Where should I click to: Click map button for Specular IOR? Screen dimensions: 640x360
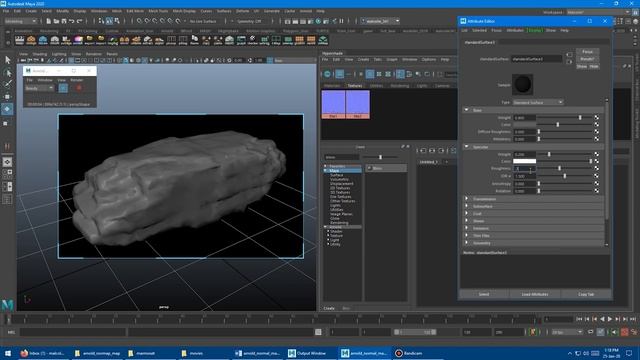pos(596,176)
